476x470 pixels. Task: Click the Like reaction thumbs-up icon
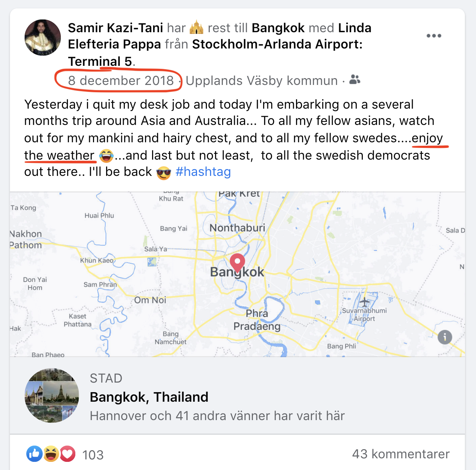pos(34,454)
